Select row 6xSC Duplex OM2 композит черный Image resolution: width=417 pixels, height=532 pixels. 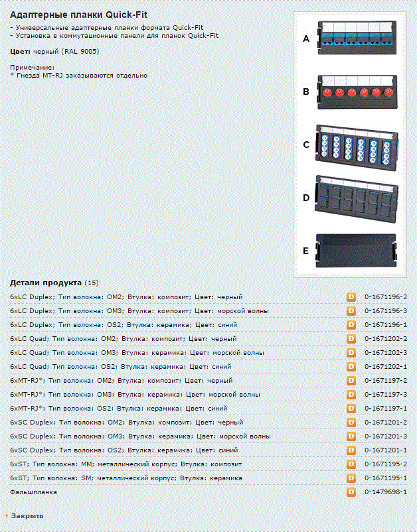pos(127,423)
